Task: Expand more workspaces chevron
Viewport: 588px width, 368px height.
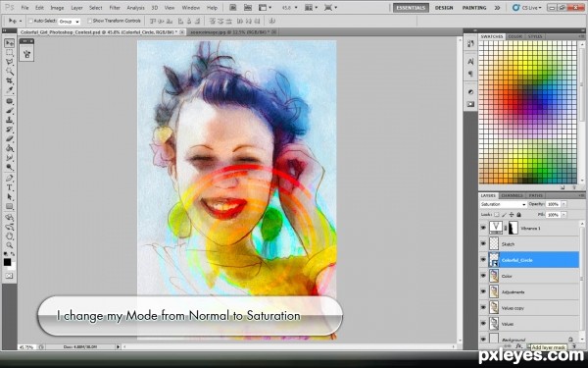Action: pos(497,8)
